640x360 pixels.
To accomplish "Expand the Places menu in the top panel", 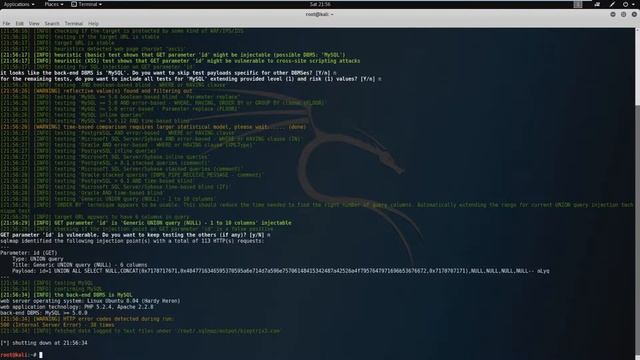I will click(x=54, y=4).
